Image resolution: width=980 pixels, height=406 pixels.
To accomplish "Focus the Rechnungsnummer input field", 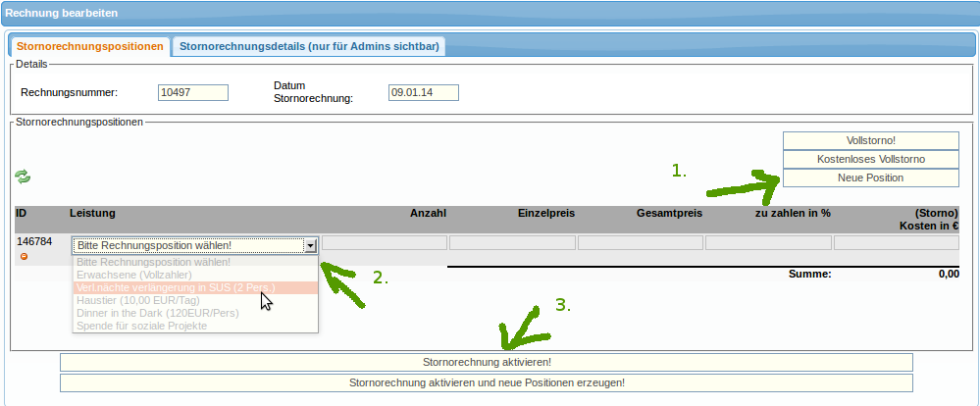I will pyautogui.click(x=192, y=92).
